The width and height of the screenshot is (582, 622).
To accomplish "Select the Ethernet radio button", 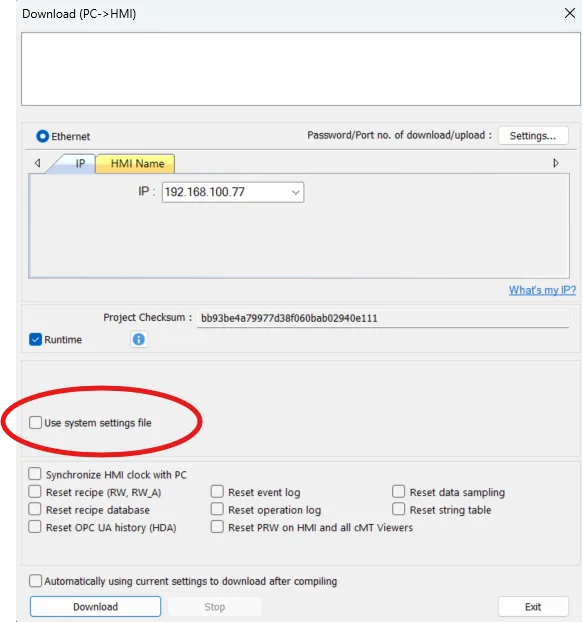I will (x=42, y=136).
